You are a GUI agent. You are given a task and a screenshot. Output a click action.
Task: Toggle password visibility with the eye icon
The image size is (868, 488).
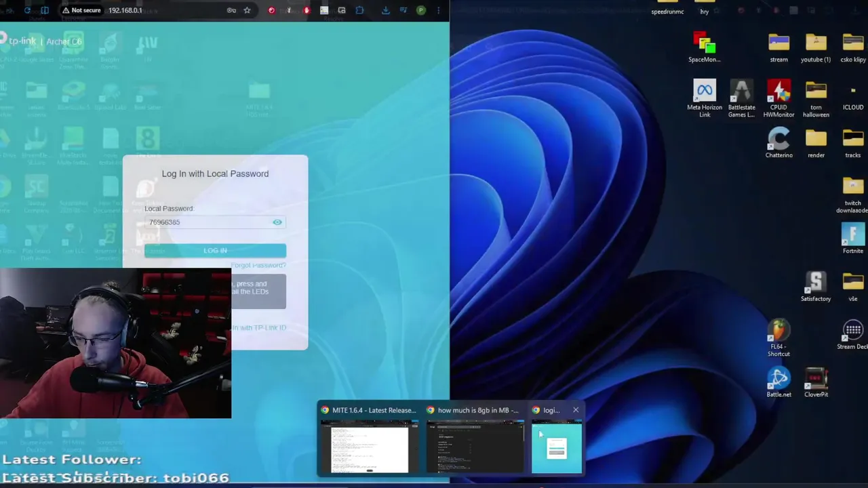click(x=277, y=222)
